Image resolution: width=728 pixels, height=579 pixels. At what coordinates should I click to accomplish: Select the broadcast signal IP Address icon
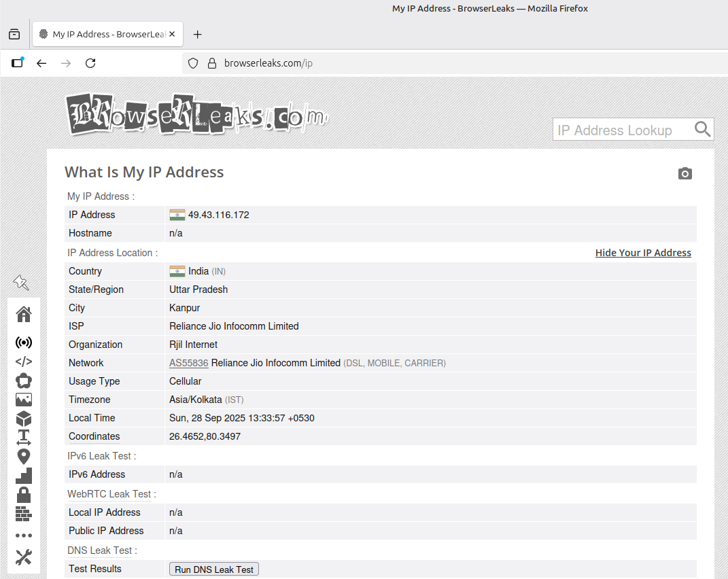pyautogui.click(x=24, y=343)
